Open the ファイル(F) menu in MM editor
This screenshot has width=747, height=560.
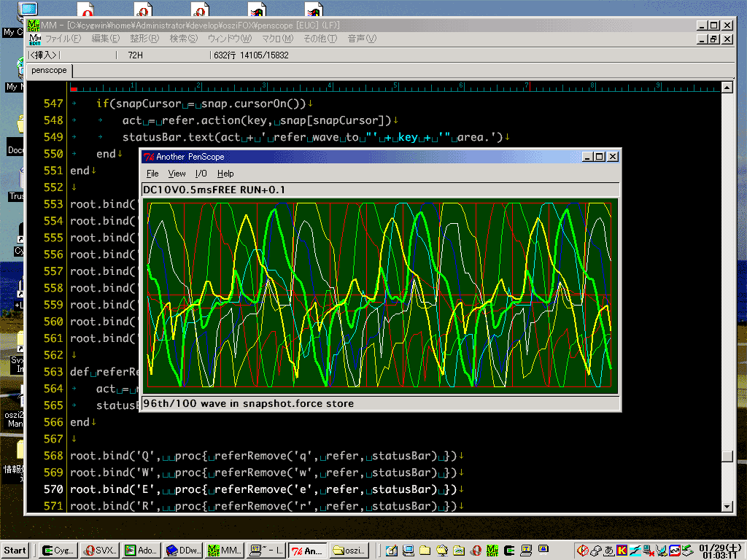coord(63,39)
